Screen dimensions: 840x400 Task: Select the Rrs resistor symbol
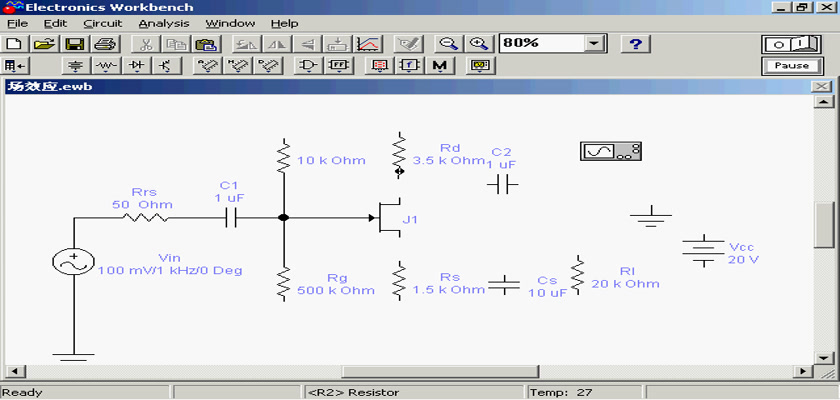145,218
